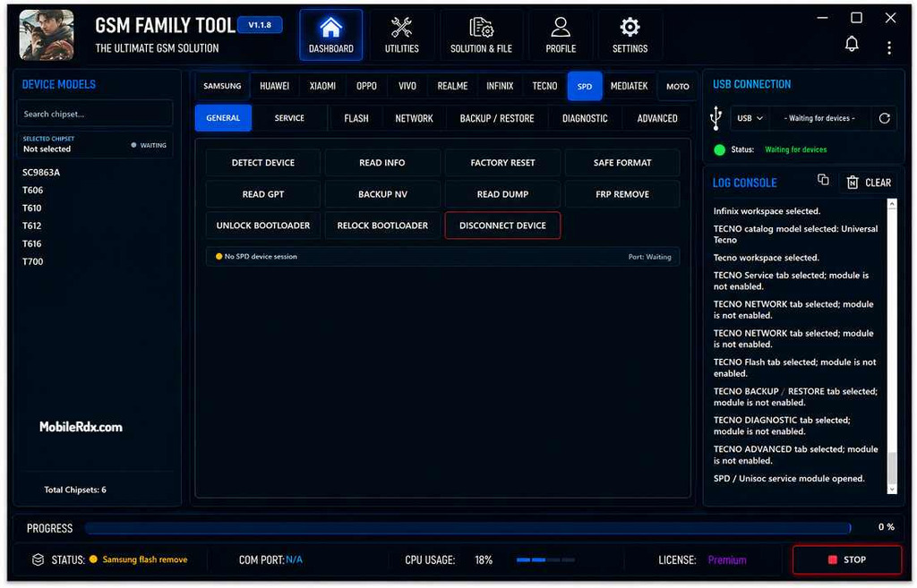Click the Detect Device button
Viewport: 917px width, 588px height.
[x=262, y=163]
